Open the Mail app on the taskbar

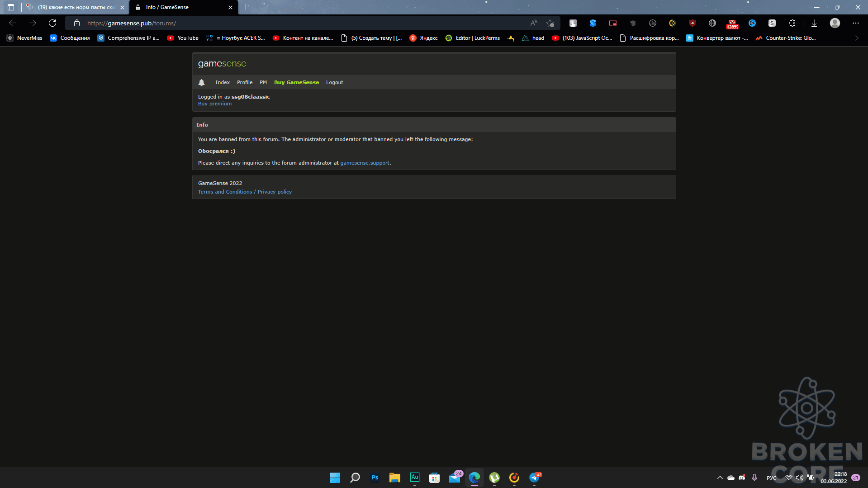455,478
